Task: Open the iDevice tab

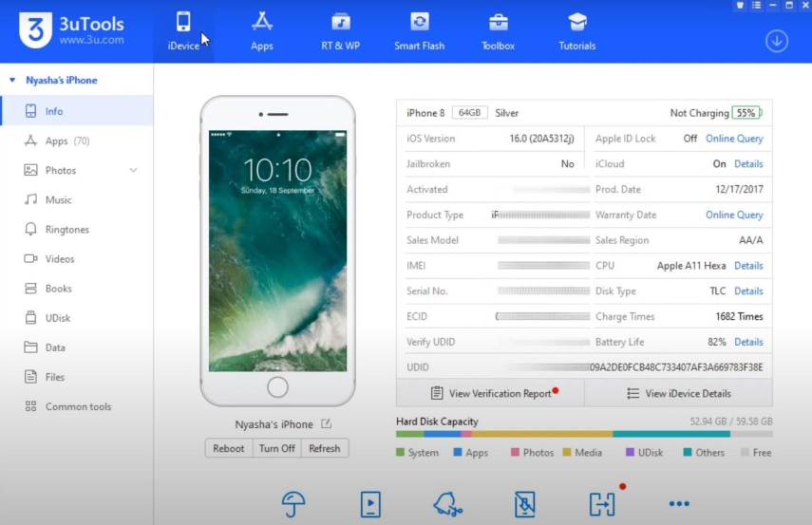Action: [183, 31]
